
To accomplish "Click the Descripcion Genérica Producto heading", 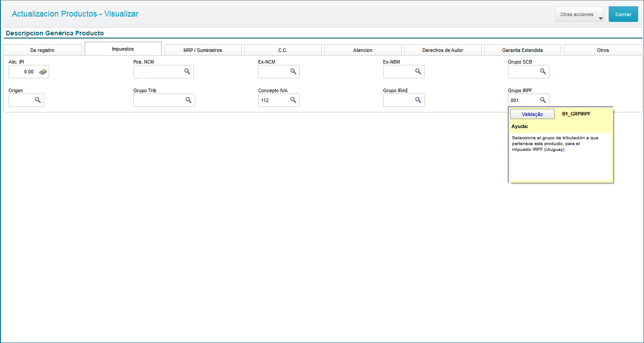I will (55, 33).
